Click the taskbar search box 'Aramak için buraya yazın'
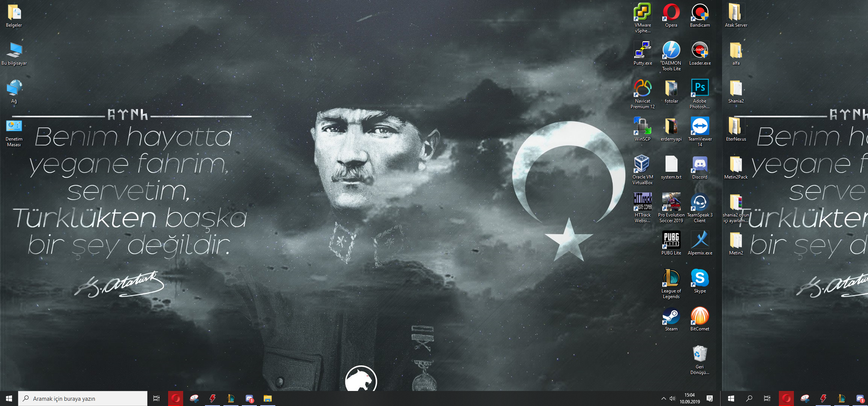Screen dimensions: 868x406 [x=83, y=398]
